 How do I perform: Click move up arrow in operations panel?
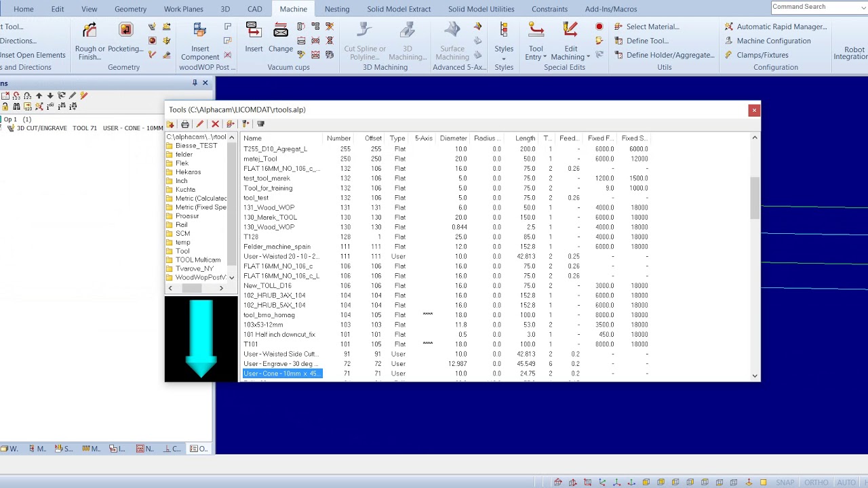(39, 96)
